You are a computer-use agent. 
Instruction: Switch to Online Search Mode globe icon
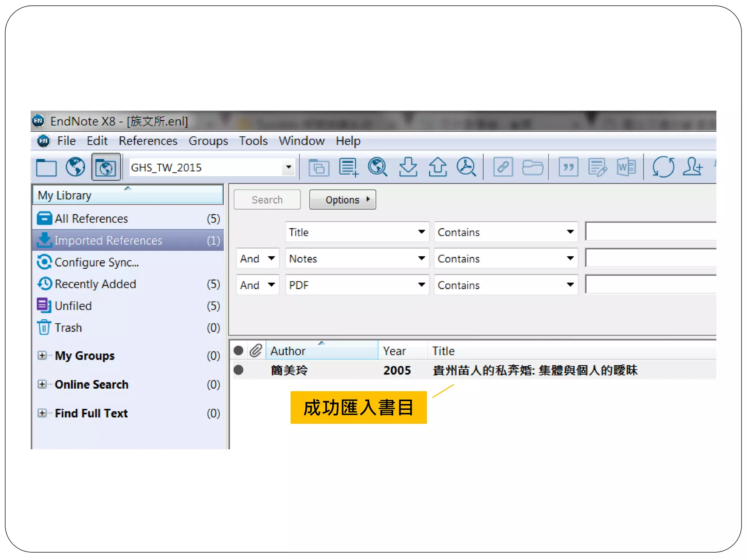[x=75, y=167]
